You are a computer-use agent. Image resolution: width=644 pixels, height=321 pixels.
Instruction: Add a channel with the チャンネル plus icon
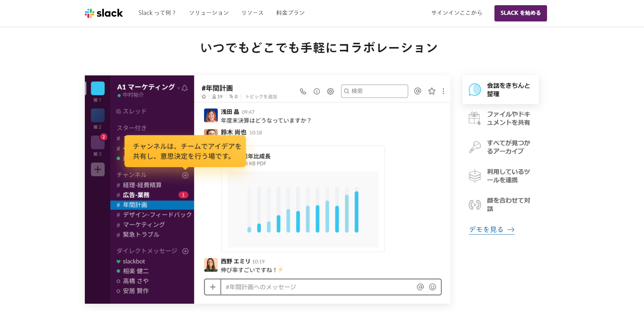(185, 175)
